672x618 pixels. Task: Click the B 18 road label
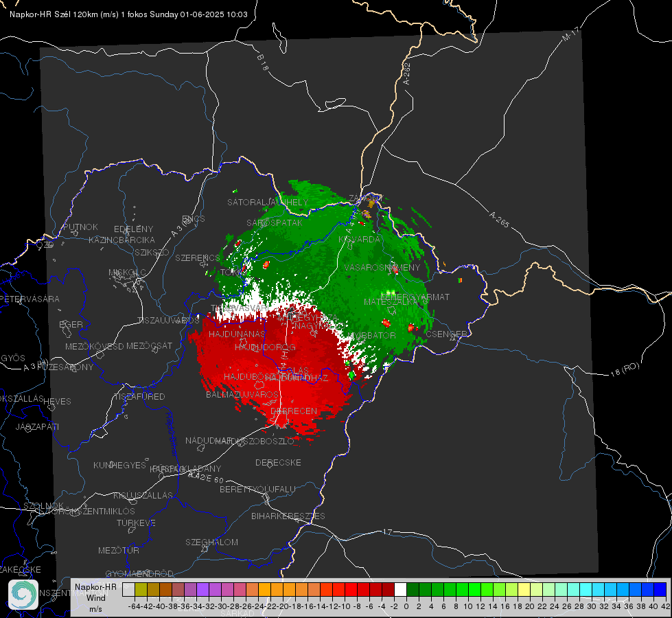263,62
